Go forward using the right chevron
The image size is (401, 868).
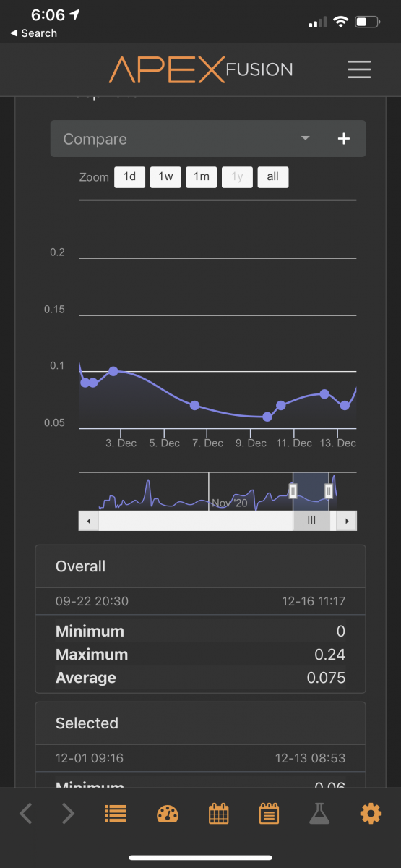pos(68,814)
